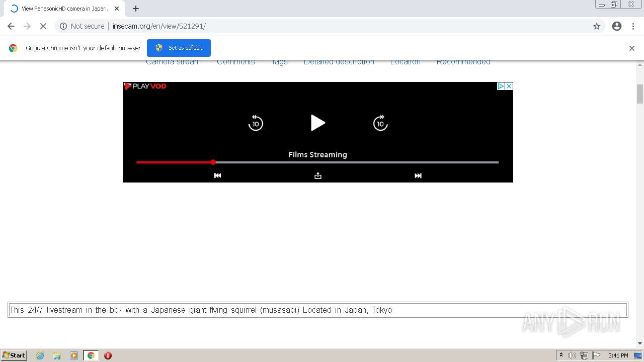
Task: Click the page vertical scrollbar thumb
Action: point(640,94)
